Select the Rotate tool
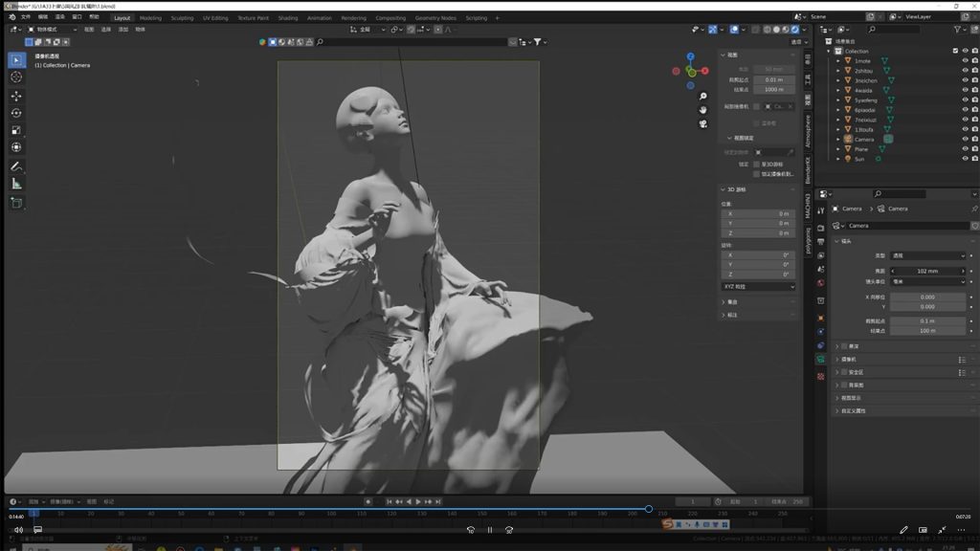Screen dimensions: 980x551 16,113
